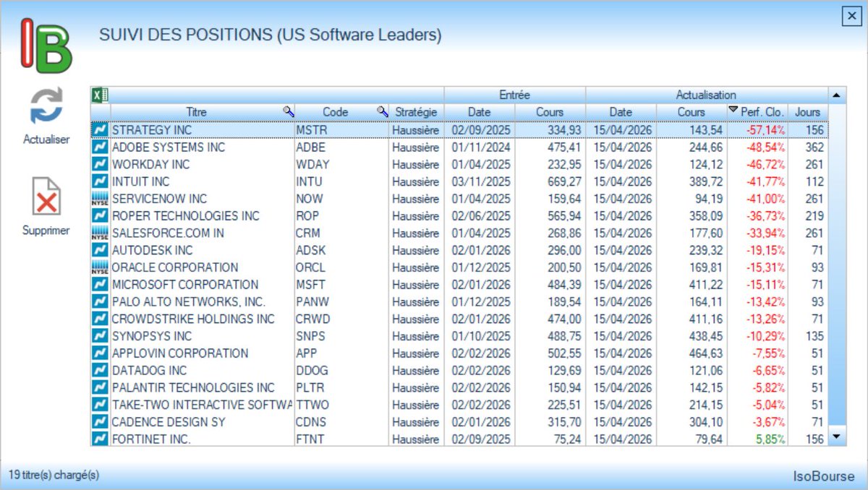The width and height of the screenshot is (868, 490).
Task: Sort by Entrée Cours column header
Action: point(550,112)
